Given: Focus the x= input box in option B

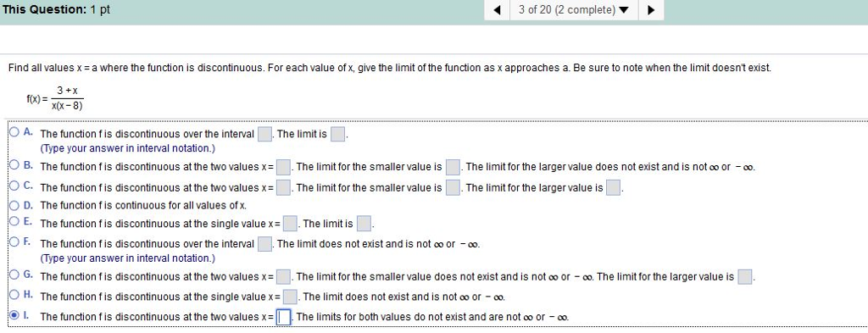Looking at the screenshot, I should 283,166.
